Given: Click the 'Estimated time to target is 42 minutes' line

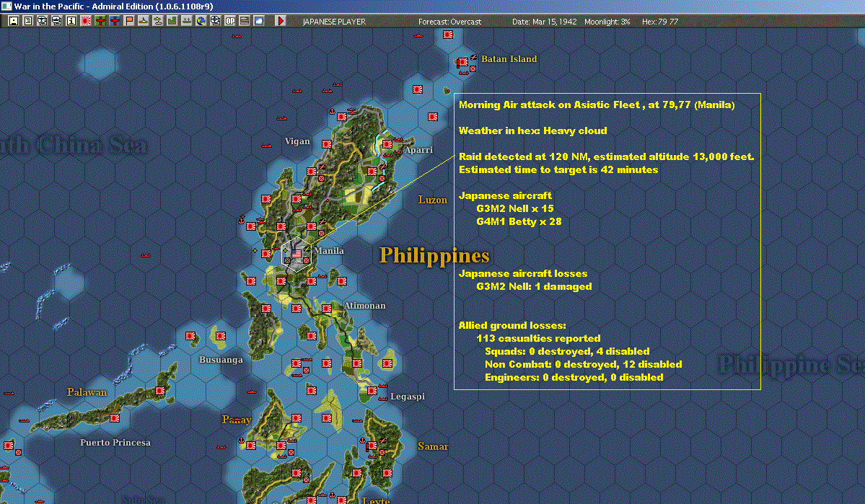Looking at the screenshot, I should point(558,170).
